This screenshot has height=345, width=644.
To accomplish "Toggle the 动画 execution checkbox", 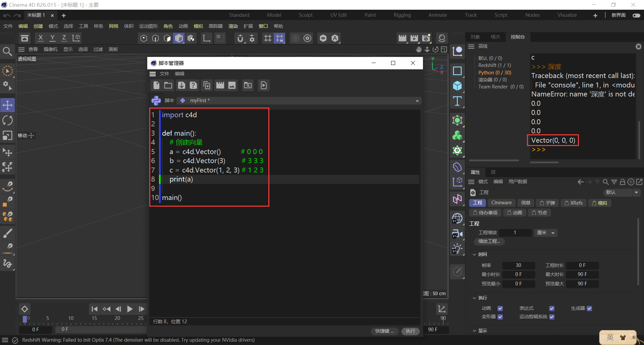I will pos(500,308).
